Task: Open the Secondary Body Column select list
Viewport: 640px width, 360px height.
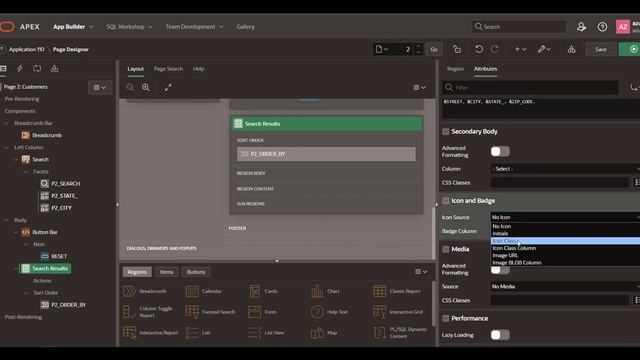Action: tap(565, 169)
